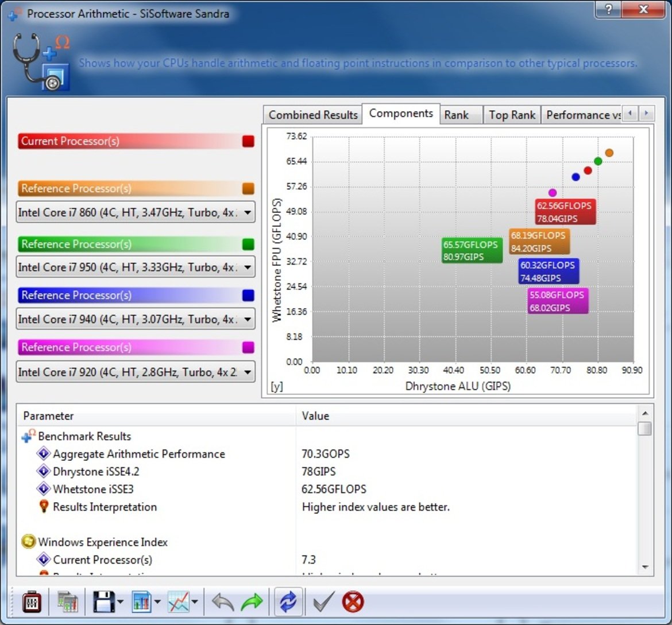
Task: Select the Whetstone iSSE3 row
Action: coord(327,488)
